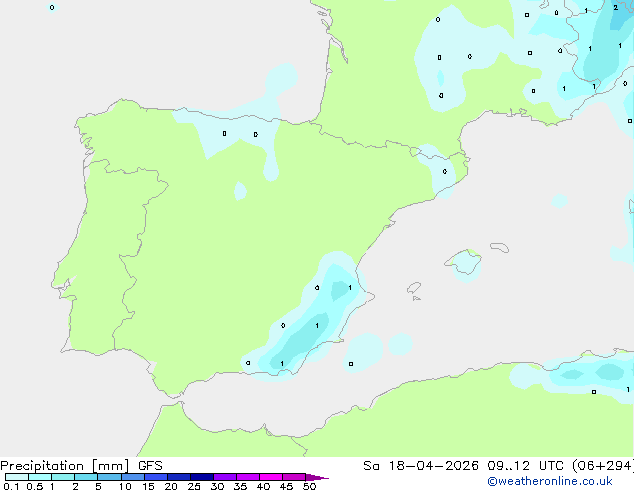Click the 1–2 mm legend swatch

[x=63, y=477]
